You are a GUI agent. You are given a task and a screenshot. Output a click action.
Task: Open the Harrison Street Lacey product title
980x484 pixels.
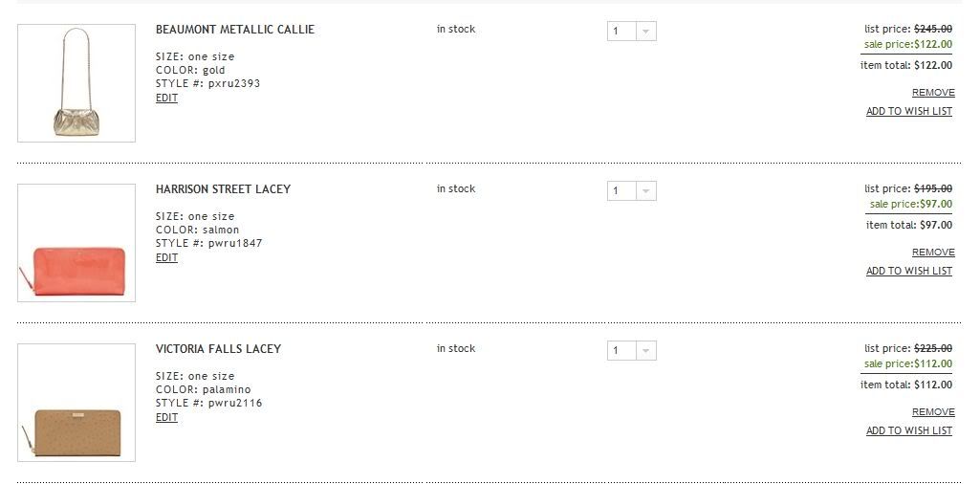click(x=223, y=189)
